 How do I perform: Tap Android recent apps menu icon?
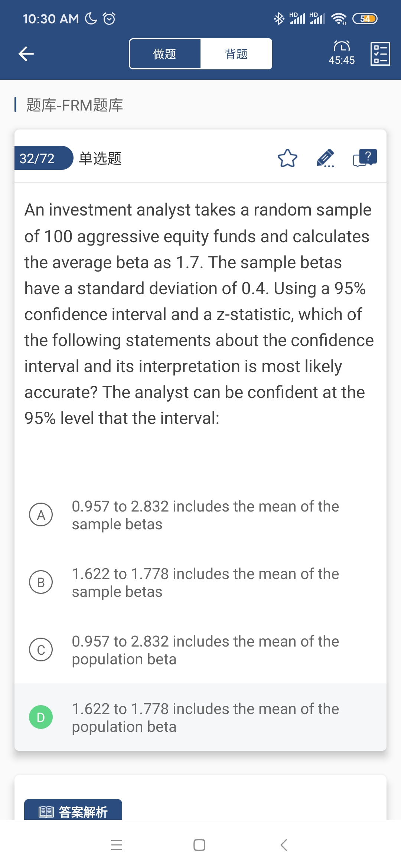117,845
